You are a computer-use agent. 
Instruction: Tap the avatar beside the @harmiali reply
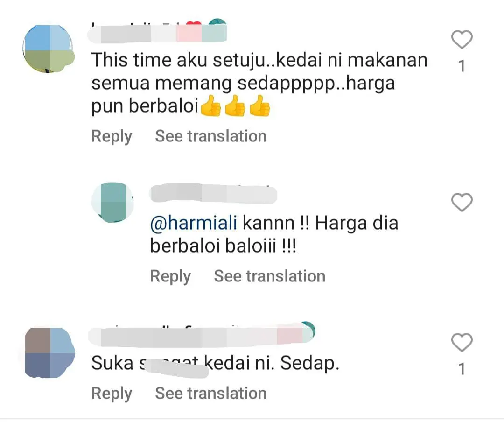tap(112, 202)
